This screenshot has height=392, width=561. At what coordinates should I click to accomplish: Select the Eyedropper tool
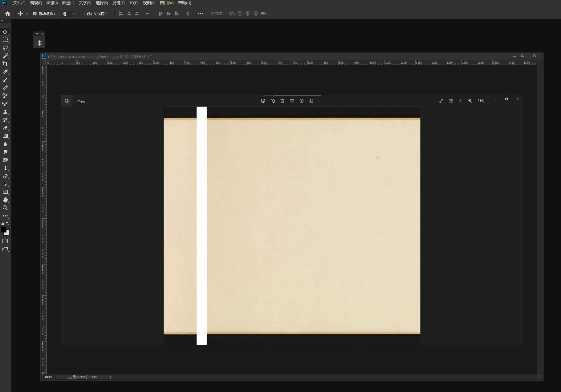coord(5,72)
